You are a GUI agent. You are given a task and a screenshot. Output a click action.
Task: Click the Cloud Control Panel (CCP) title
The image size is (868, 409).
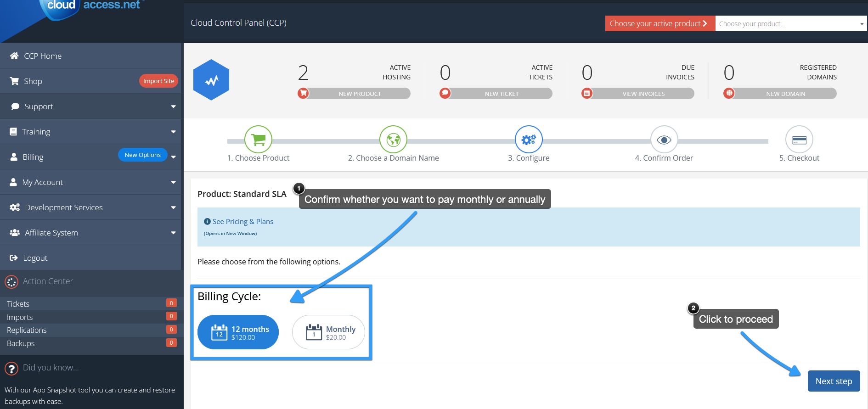point(238,23)
